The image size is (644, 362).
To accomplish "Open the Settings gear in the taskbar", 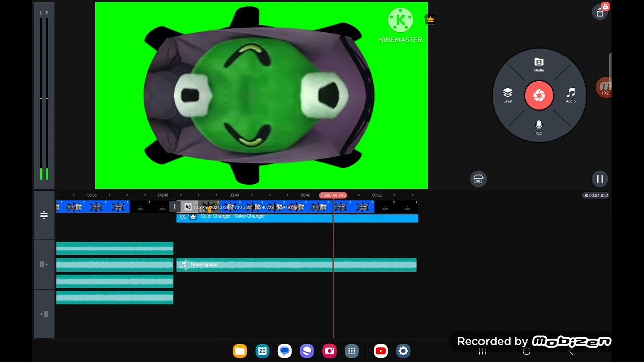I will [x=403, y=351].
